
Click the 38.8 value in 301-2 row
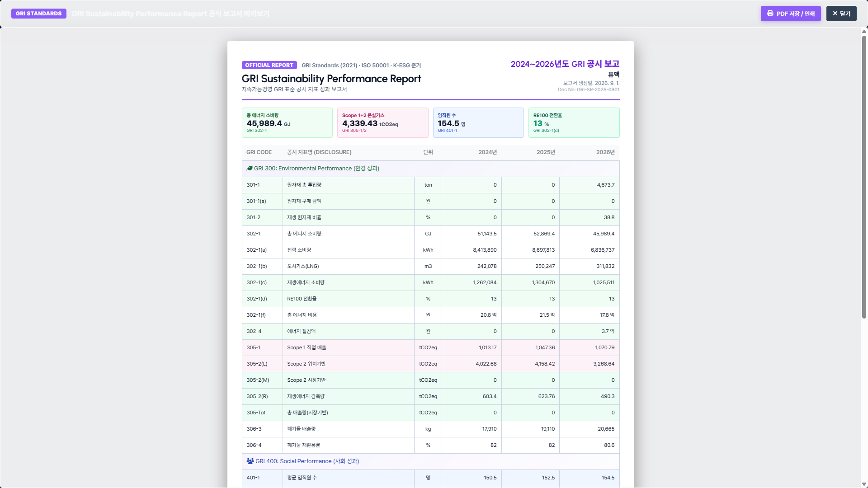click(609, 217)
